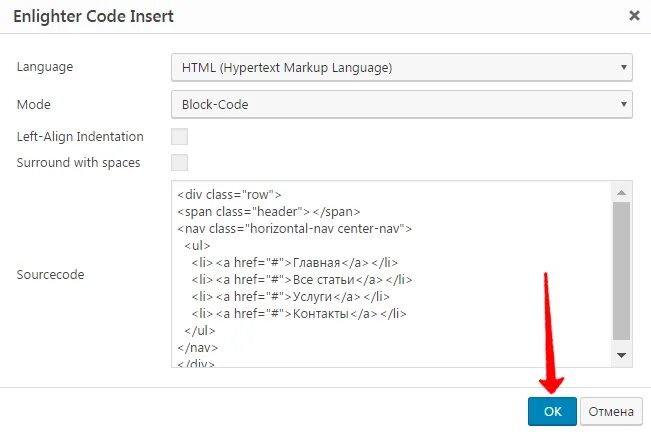This screenshot has height=434, width=651.
Task: Click the sourcecode vertical scrollbar thumb
Action: pyautogui.click(x=621, y=270)
